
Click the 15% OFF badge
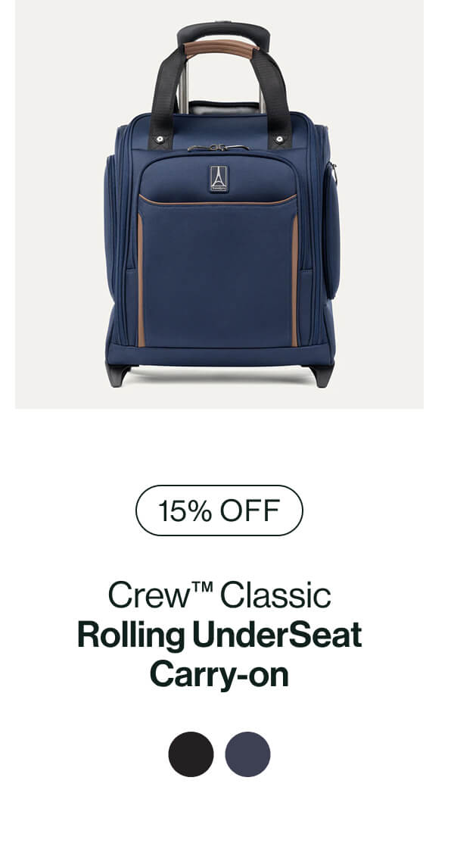coord(219,510)
